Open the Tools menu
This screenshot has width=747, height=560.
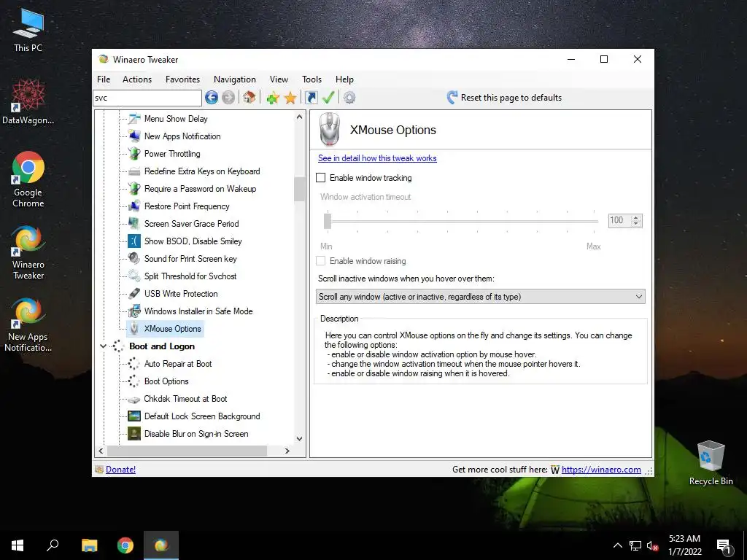point(311,79)
